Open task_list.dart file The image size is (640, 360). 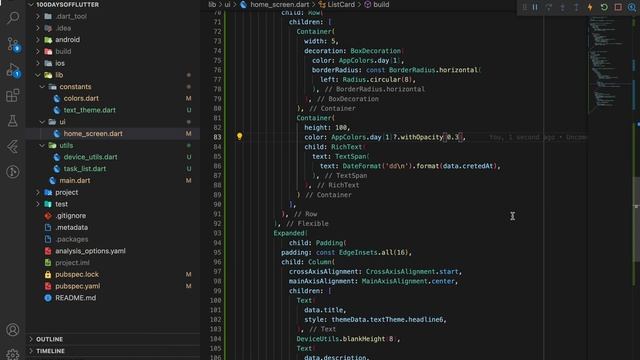click(x=84, y=169)
